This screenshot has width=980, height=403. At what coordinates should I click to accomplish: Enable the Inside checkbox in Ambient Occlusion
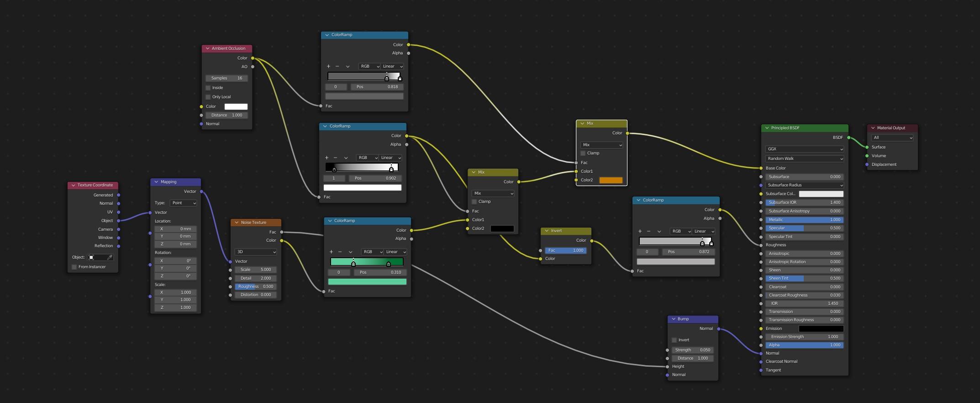point(208,88)
